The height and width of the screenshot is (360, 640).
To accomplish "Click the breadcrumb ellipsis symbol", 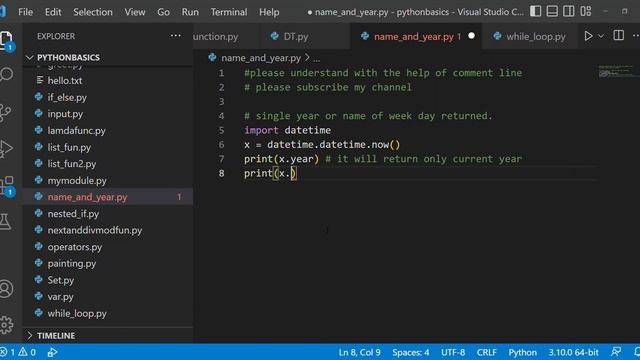I will (316, 58).
